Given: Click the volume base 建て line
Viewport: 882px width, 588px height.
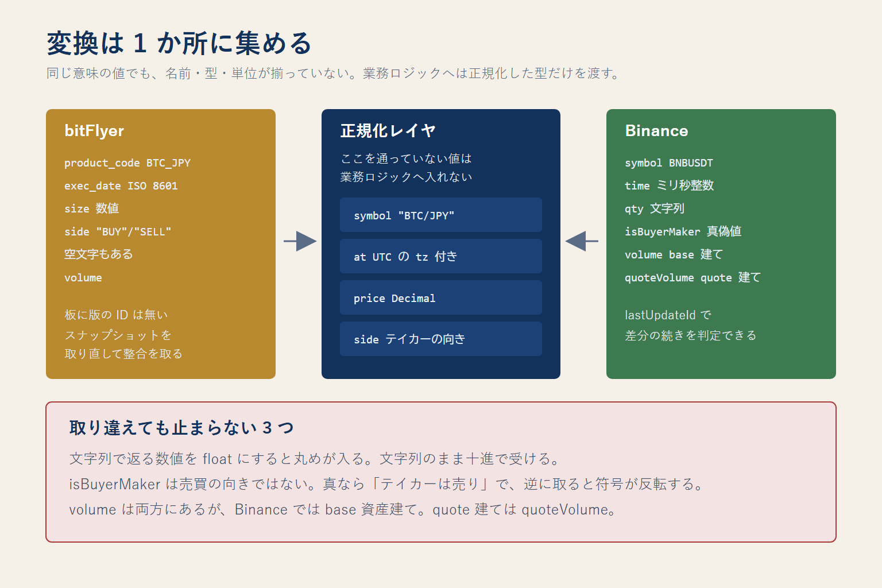Looking at the screenshot, I should (x=674, y=254).
